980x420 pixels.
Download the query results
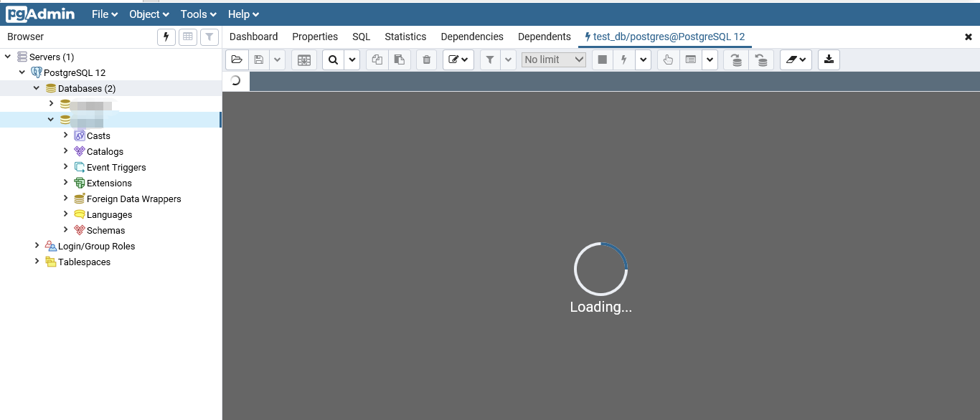pos(829,59)
